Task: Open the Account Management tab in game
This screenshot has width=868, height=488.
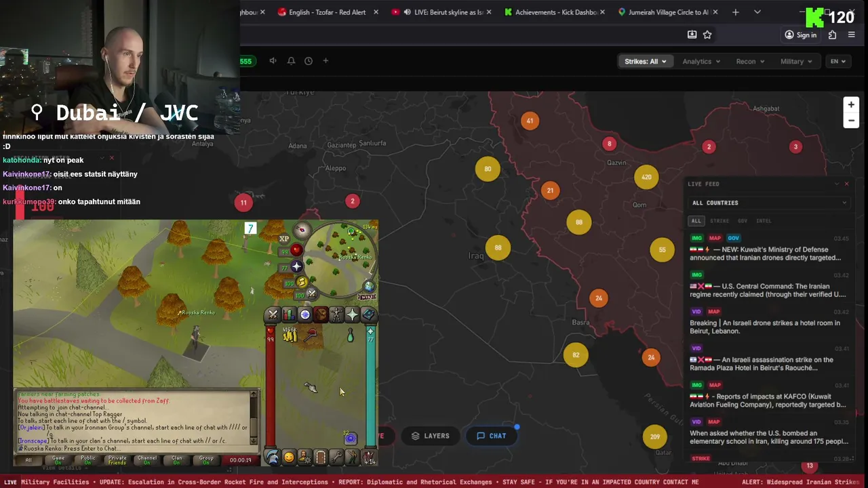Action: [x=305, y=457]
